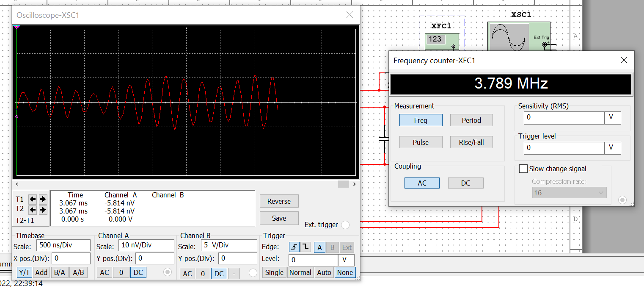Save the oscilloscope data
Image resolution: width=644 pixels, height=294 pixels.
[x=279, y=218]
